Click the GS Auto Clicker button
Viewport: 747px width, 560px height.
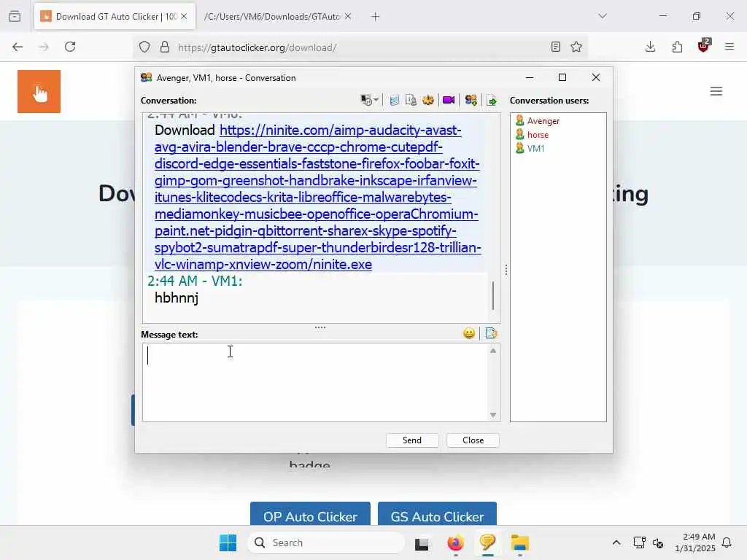pos(438,514)
